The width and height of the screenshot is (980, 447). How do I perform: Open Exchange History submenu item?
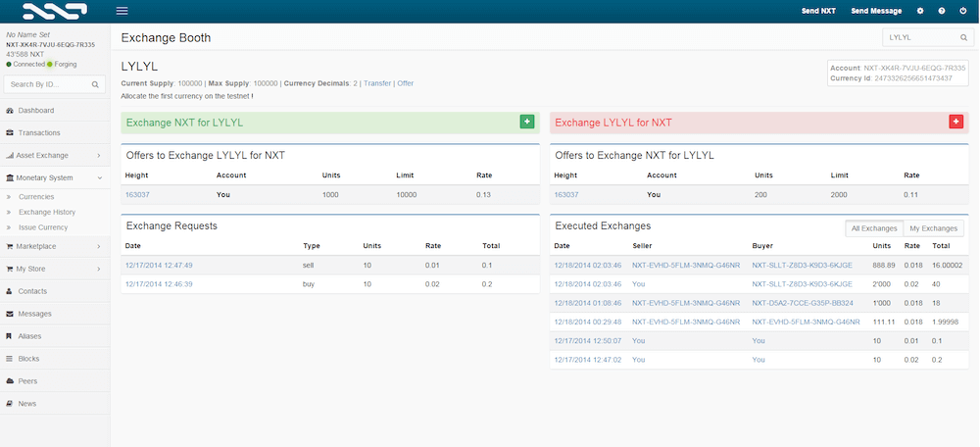47,213
